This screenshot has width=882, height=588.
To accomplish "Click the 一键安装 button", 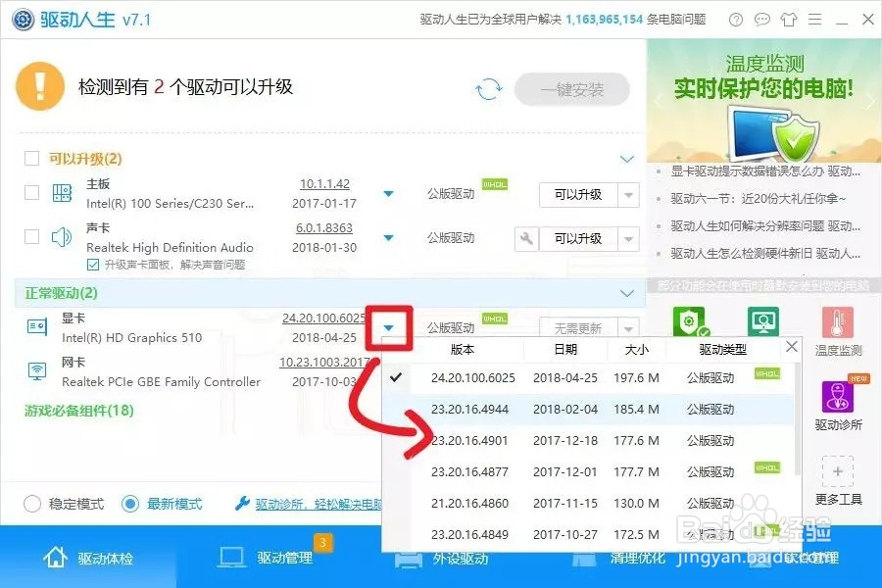I will (x=572, y=89).
